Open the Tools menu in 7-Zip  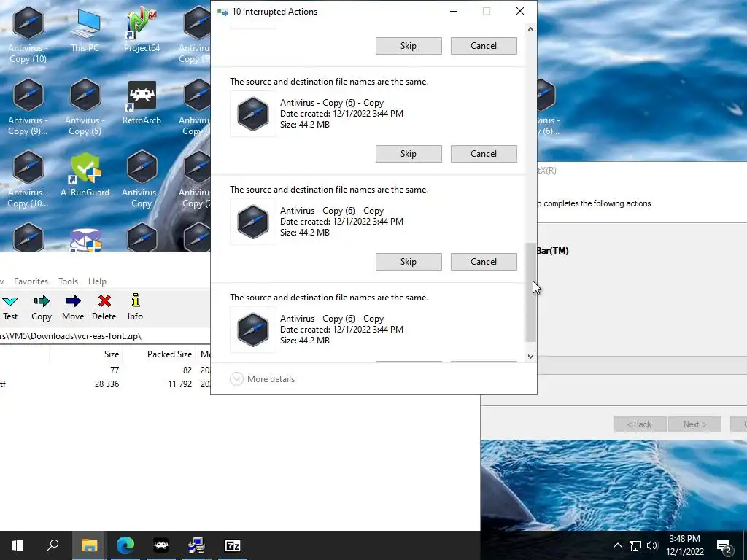tap(68, 281)
